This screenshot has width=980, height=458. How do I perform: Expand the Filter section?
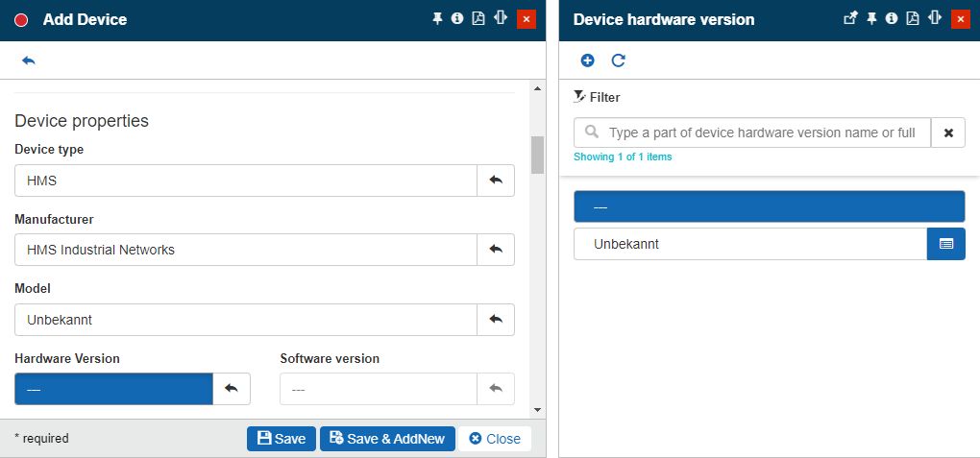597,97
